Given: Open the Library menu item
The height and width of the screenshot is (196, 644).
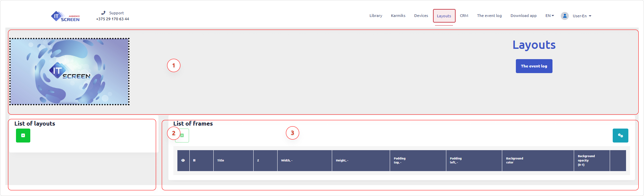Looking at the screenshot, I should pyautogui.click(x=375, y=16).
